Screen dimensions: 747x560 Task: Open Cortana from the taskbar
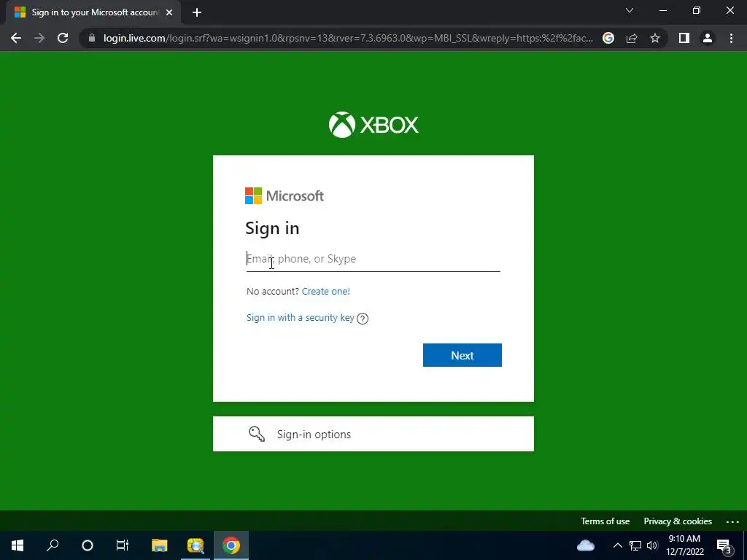pyautogui.click(x=88, y=545)
